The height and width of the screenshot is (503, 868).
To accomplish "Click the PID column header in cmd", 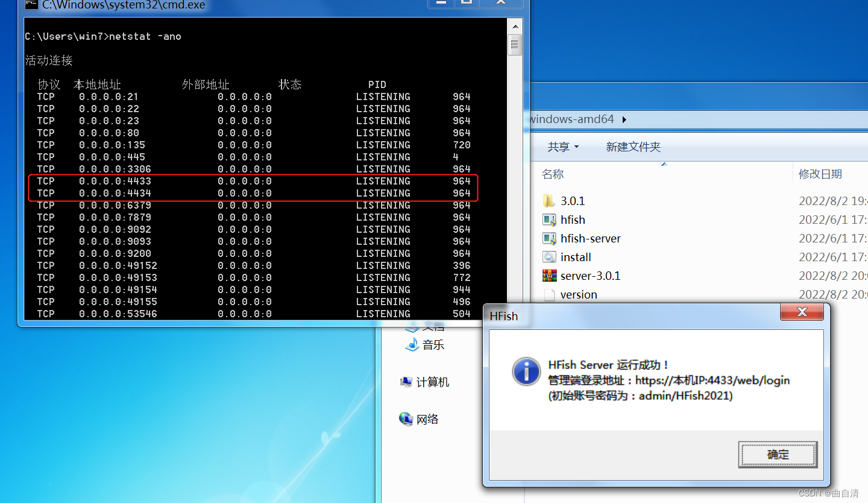I will pos(377,84).
